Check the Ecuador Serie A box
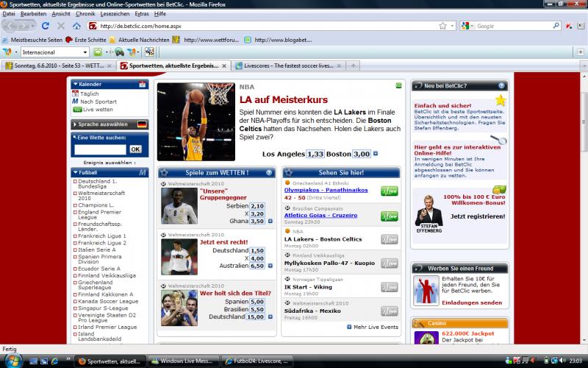This screenshot has height=368, width=588. tap(75, 269)
